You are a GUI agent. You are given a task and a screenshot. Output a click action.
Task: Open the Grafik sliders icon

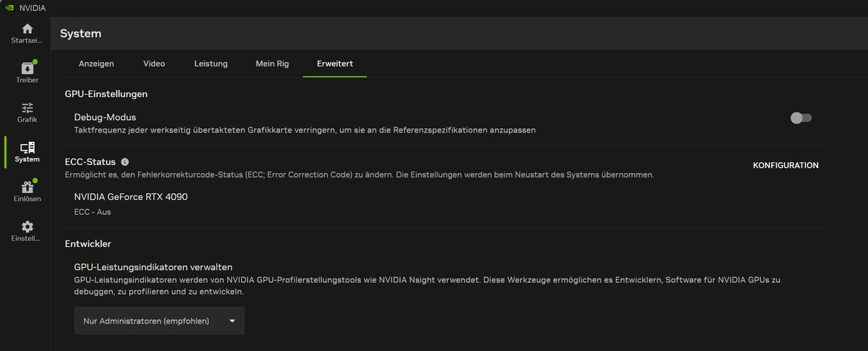click(x=27, y=107)
